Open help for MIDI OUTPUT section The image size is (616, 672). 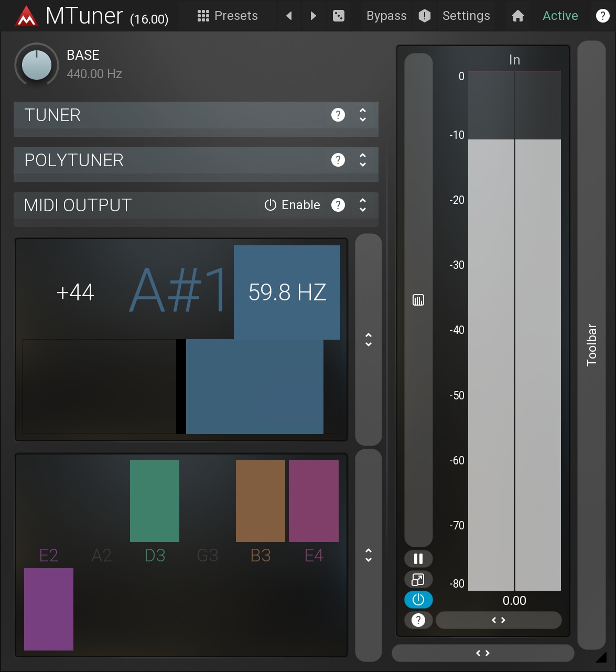coord(338,205)
